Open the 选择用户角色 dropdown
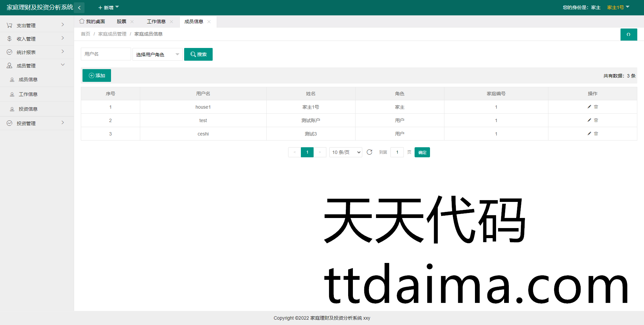 click(157, 54)
